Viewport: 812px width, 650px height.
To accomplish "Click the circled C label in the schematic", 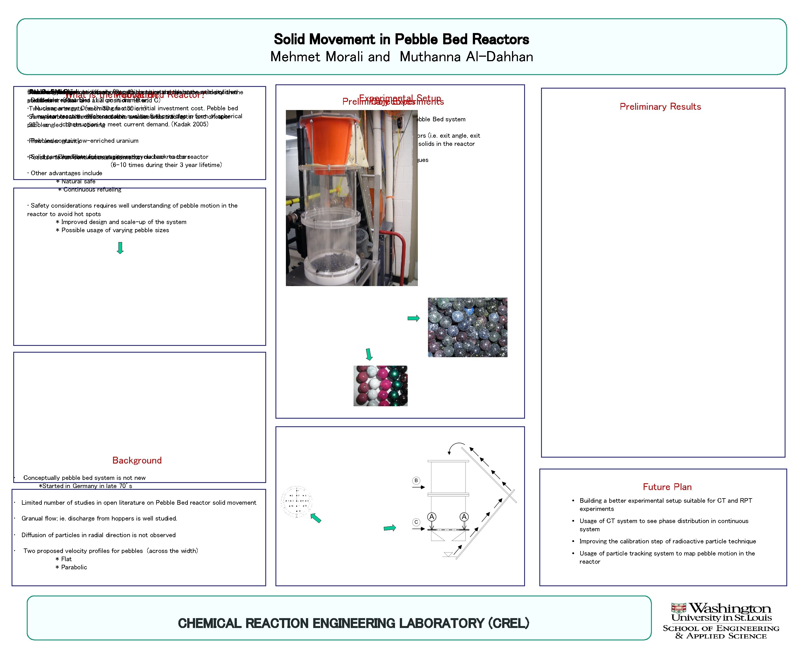I will click(x=416, y=522).
